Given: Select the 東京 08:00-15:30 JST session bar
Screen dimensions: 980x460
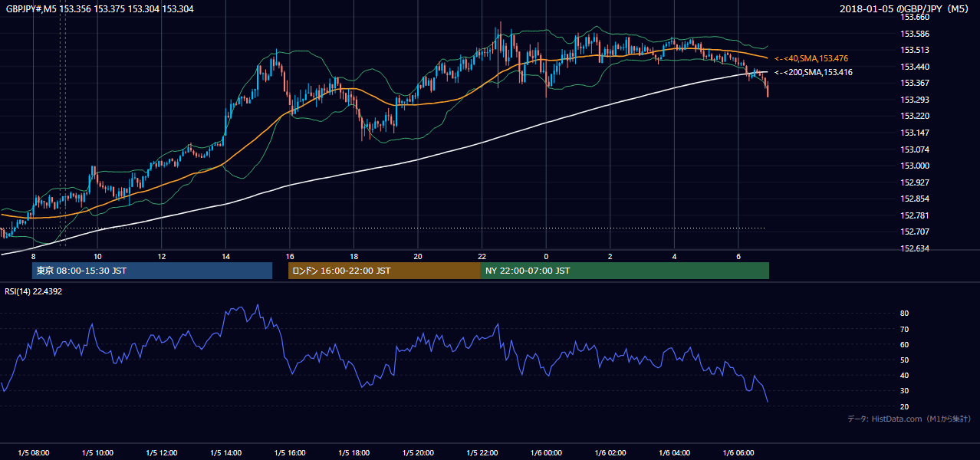Looking at the screenshot, I should tap(152, 271).
